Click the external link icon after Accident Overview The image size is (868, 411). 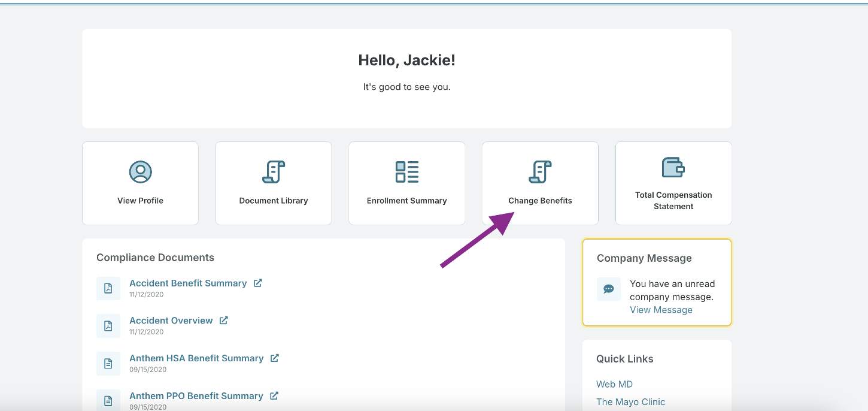(x=223, y=321)
